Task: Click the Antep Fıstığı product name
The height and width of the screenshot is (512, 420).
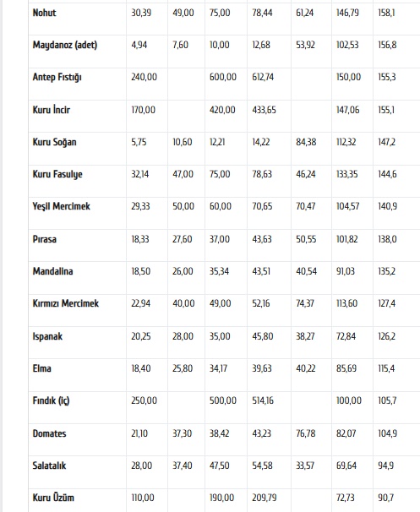Action: [57, 77]
